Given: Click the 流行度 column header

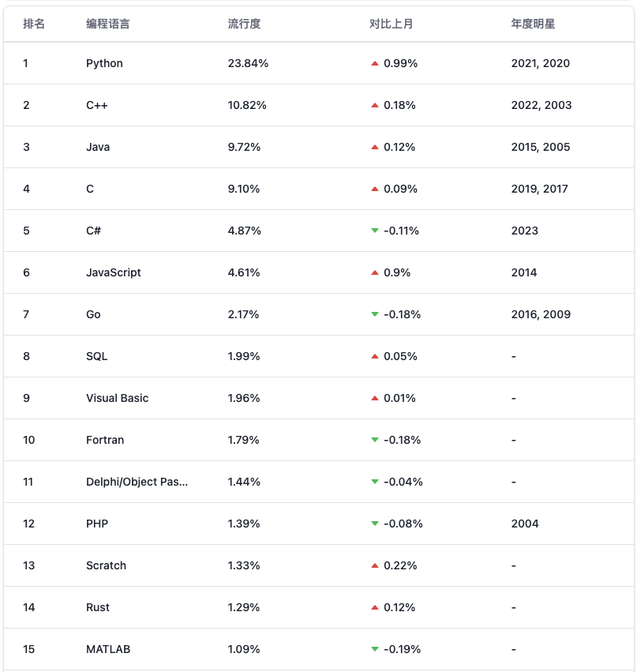Looking at the screenshot, I should coord(244,24).
